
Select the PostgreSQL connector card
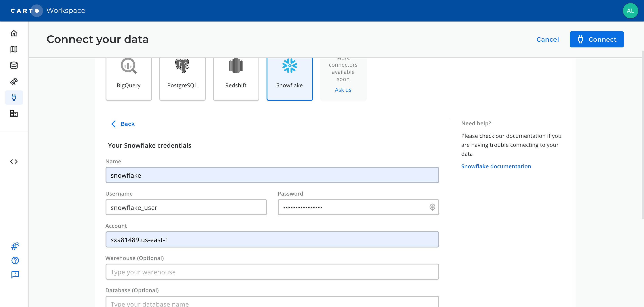pyautogui.click(x=182, y=79)
